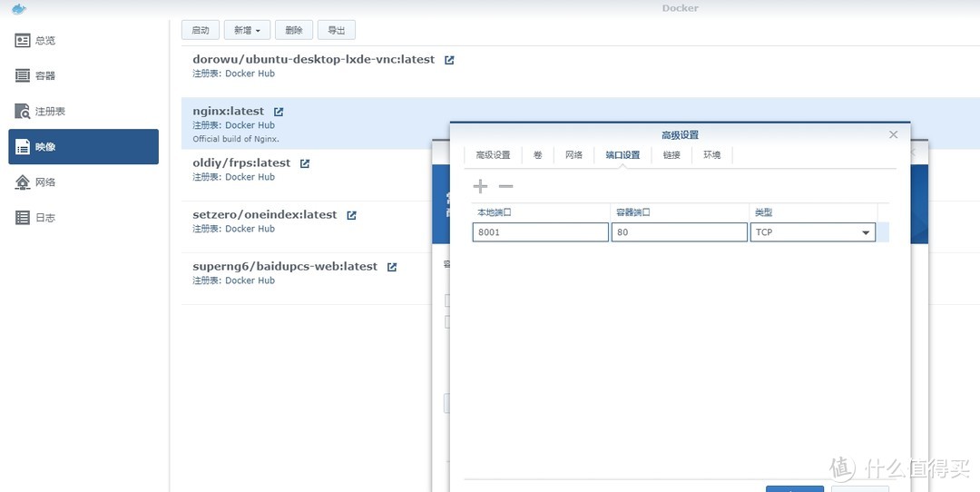Open external link icon for superng6/baidupcs-web:latest
Image resolution: width=980 pixels, height=492 pixels.
point(392,267)
